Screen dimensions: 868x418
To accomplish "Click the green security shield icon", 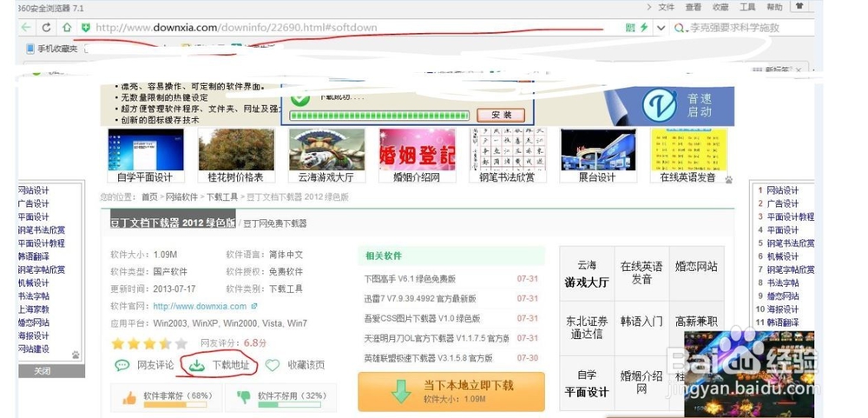I will (85, 27).
